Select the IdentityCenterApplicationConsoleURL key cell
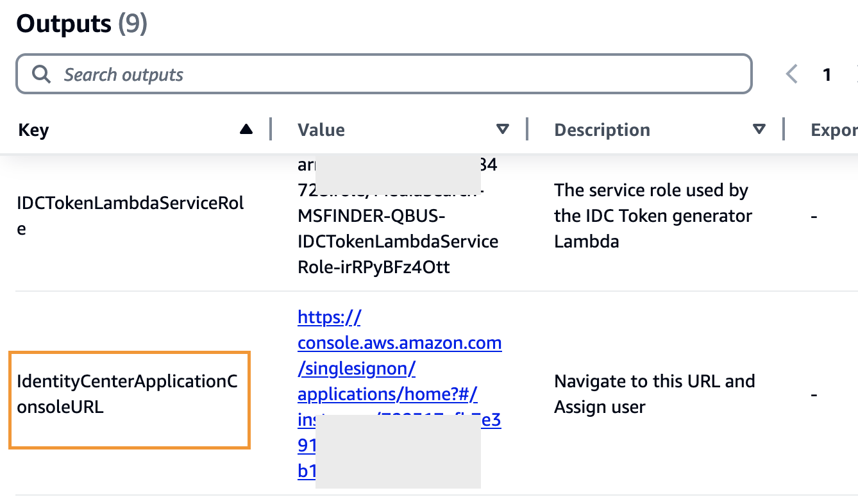The width and height of the screenshot is (858, 504). tap(127, 394)
